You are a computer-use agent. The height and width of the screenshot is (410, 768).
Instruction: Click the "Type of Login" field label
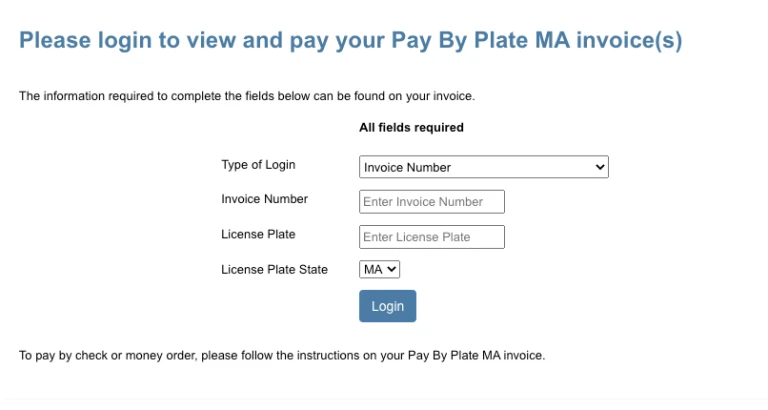coord(258,165)
